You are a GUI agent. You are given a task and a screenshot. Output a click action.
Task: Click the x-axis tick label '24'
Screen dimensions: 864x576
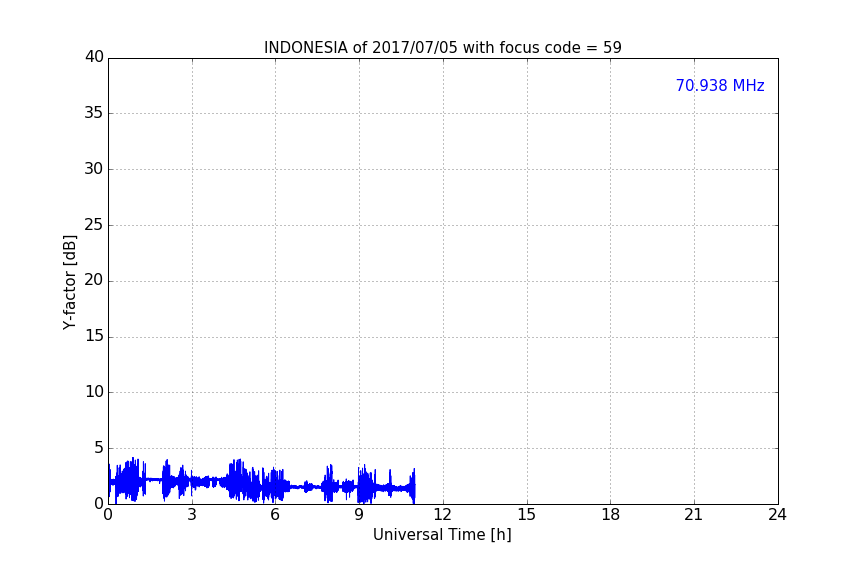pos(777,515)
